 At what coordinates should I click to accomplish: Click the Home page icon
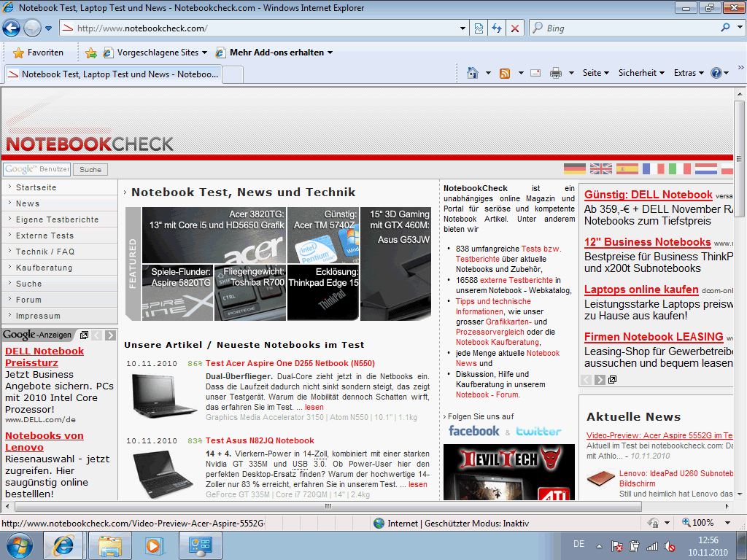pos(472,73)
